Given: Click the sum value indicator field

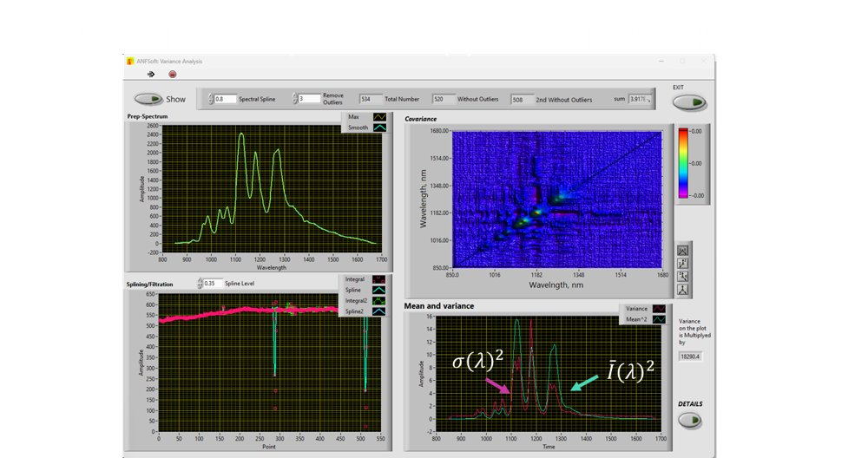Looking at the screenshot, I should 640,99.
